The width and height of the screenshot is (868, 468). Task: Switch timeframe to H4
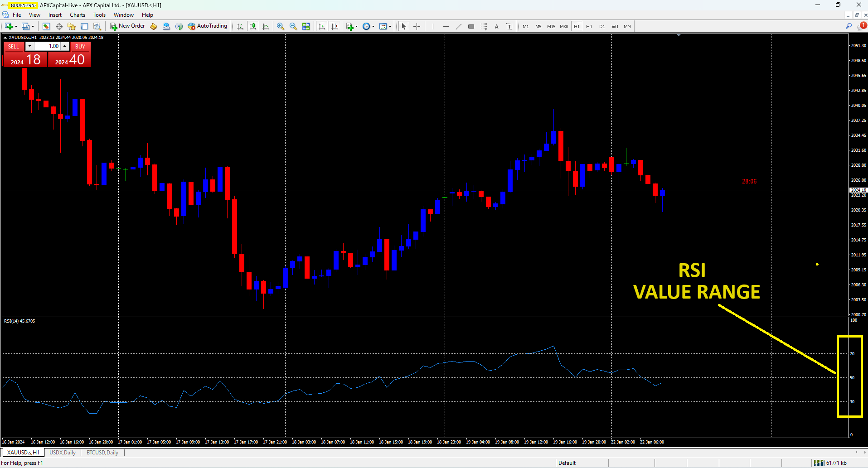[x=589, y=26]
